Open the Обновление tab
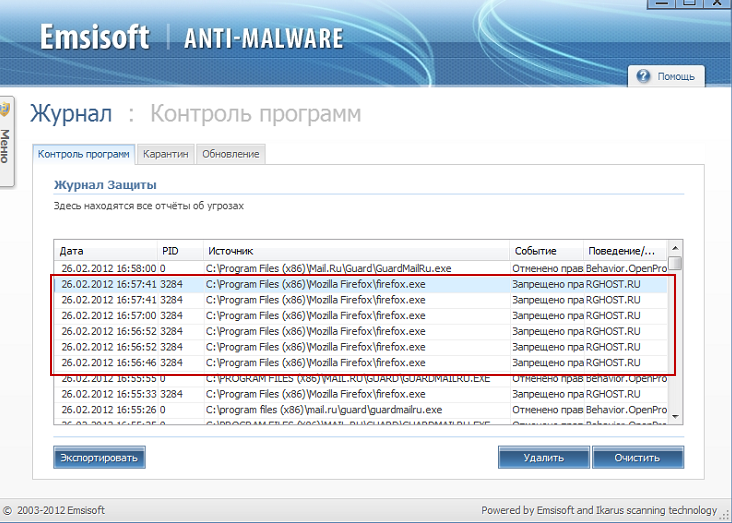Viewport: 732px width, 523px height. pyautogui.click(x=231, y=154)
